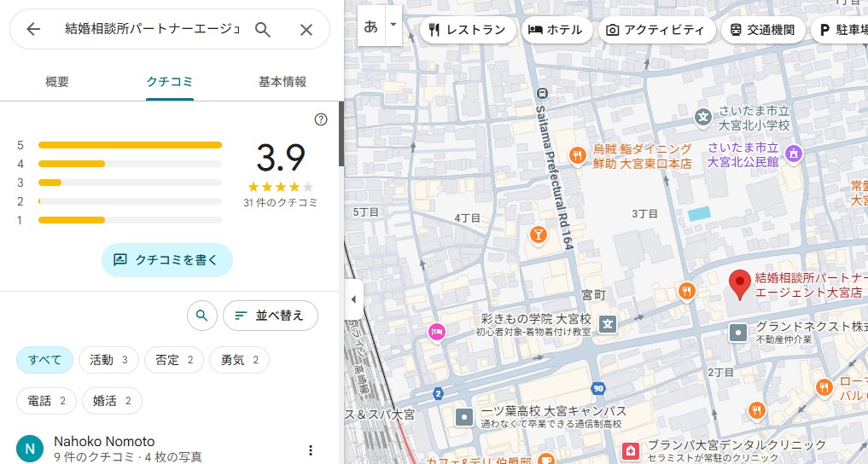Image resolution: width=868 pixels, height=464 pixels.
Task: Switch to the 概要 tab
Action: point(57,82)
